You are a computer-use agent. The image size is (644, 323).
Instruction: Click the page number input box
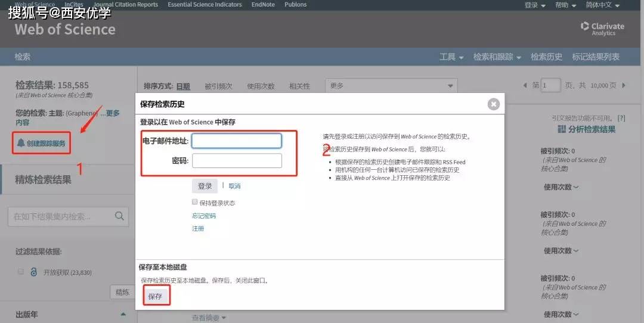tap(550, 85)
